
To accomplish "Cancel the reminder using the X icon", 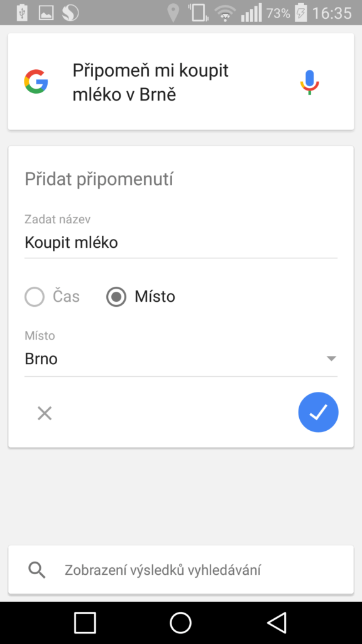I will 45,413.
